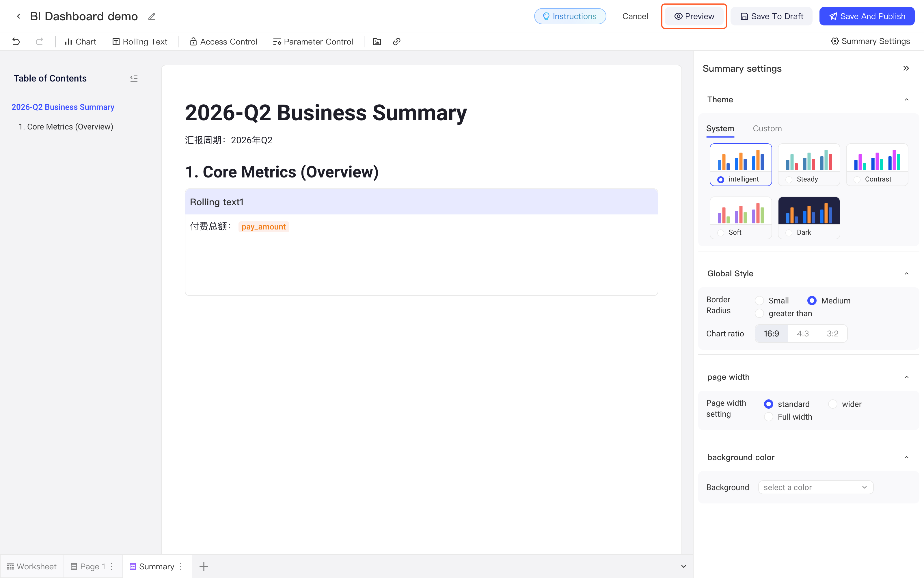This screenshot has height=578, width=924.
Task: Add a Rolling Text block
Action: (140, 42)
